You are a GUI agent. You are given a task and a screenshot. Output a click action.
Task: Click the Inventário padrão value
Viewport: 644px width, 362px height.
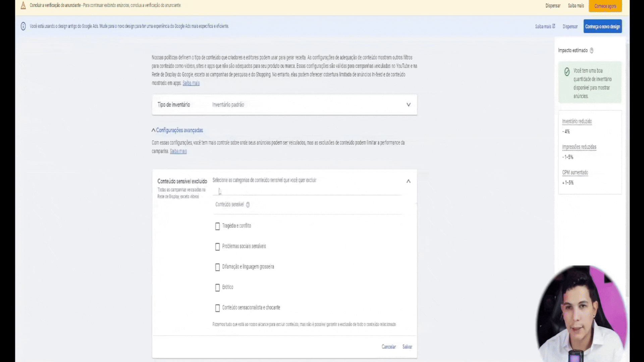click(228, 105)
